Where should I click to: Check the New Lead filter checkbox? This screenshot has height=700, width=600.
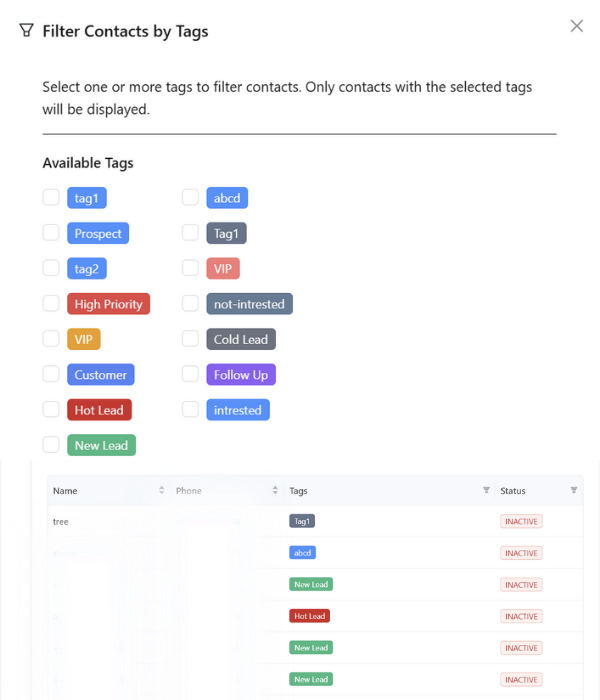51,445
